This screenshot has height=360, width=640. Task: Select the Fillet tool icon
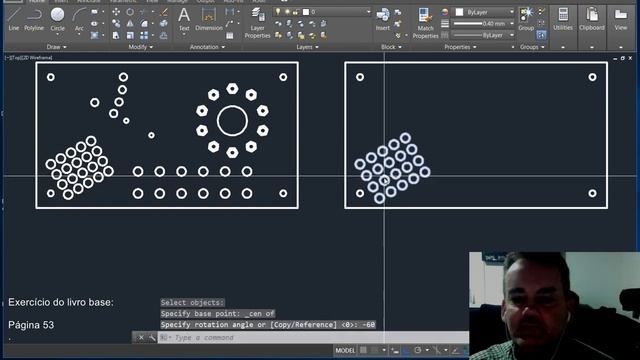144,24
